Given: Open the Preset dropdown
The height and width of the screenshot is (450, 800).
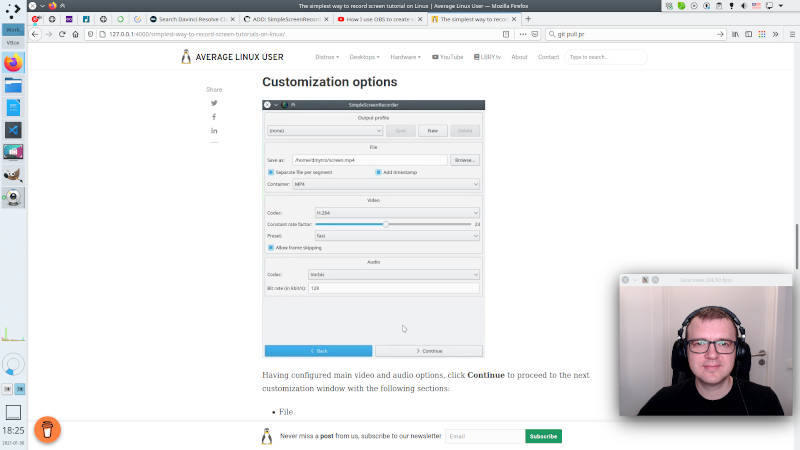Looking at the screenshot, I should (397, 236).
